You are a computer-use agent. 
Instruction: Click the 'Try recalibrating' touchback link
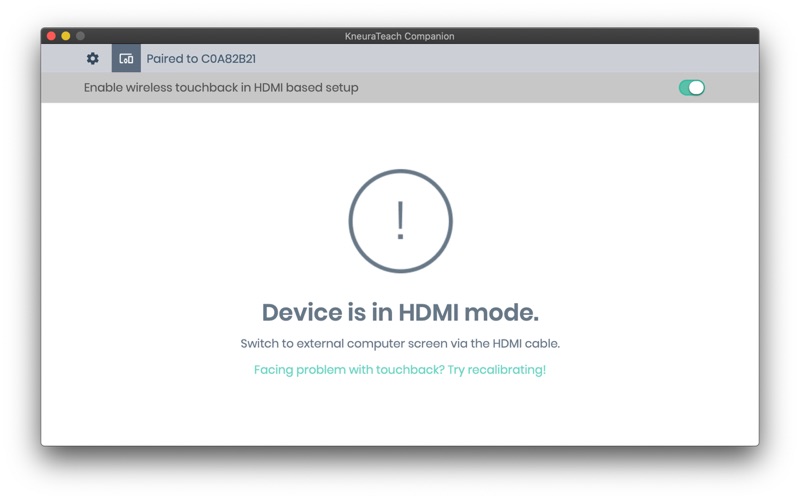coord(399,369)
